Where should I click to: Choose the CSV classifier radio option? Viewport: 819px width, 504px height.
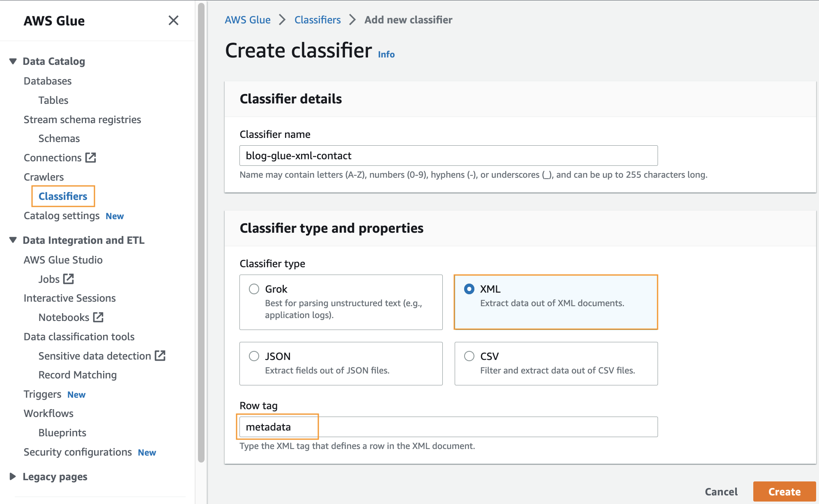point(469,356)
